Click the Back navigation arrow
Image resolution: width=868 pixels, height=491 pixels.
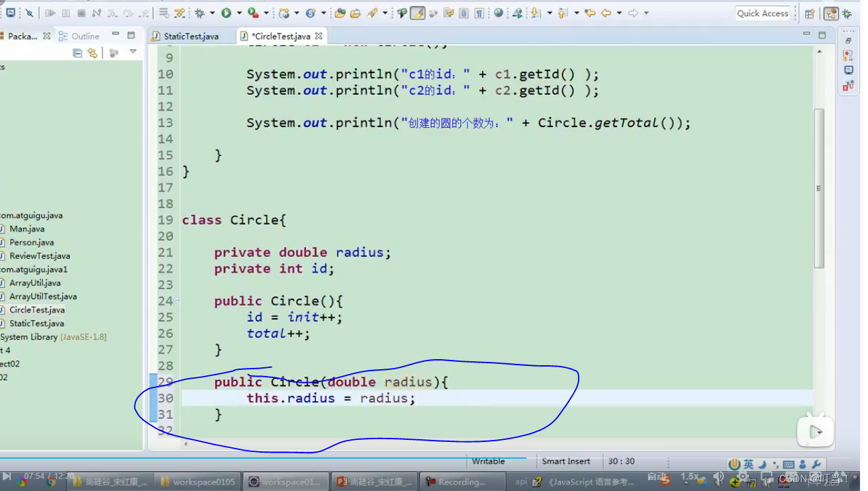(x=606, y=13)
